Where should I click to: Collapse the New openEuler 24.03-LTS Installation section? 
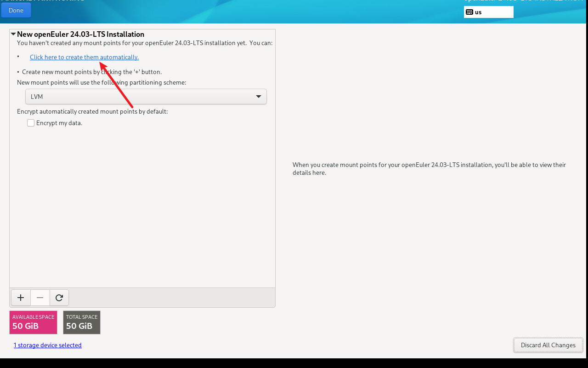point(13,34)
